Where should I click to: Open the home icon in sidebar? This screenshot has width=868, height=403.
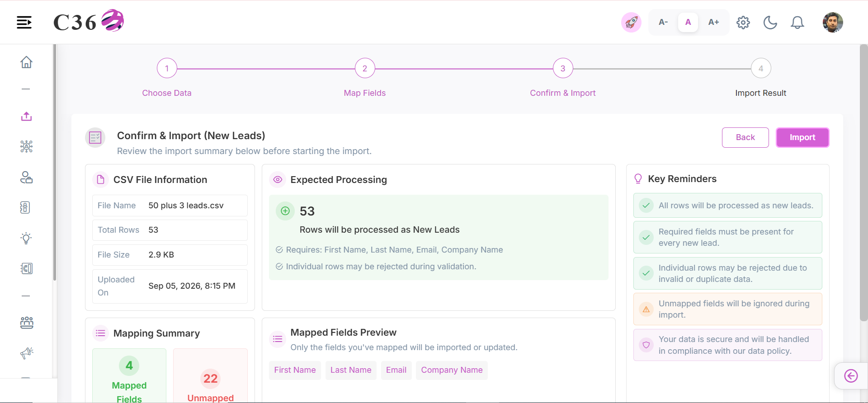coord(26,62)
